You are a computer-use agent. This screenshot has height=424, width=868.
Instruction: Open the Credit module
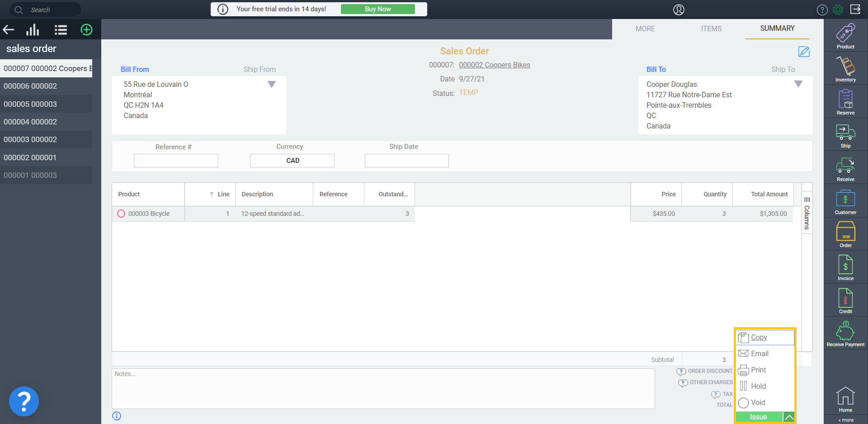click(845, 300)
